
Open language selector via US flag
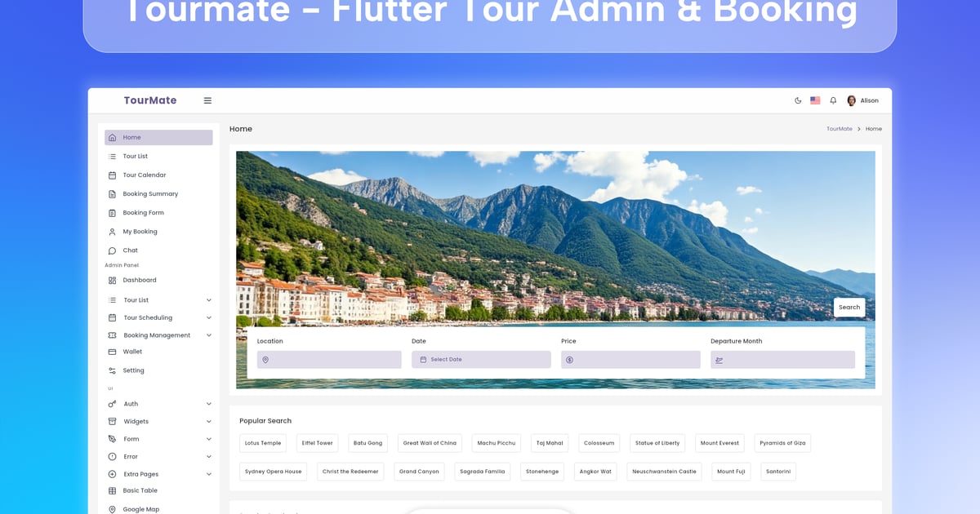coord(815,100)
